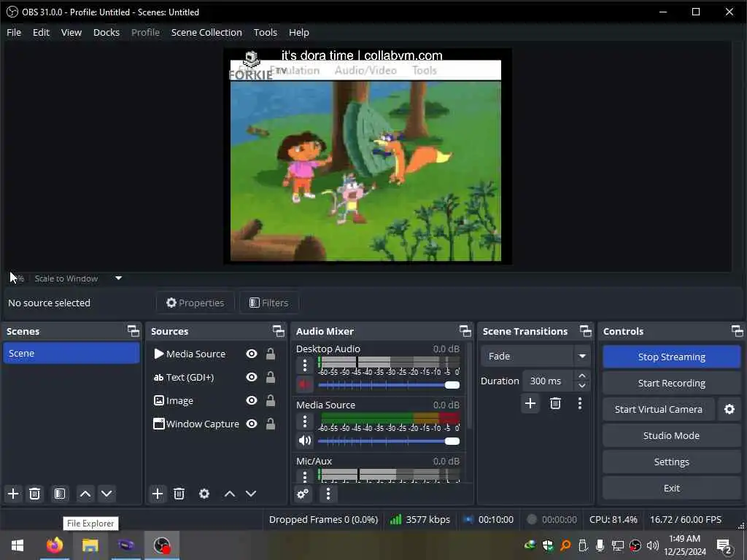Toggle lock on Text (GDI+) source
The height and width of the screenshot is (560, 747).
(271, 377)
